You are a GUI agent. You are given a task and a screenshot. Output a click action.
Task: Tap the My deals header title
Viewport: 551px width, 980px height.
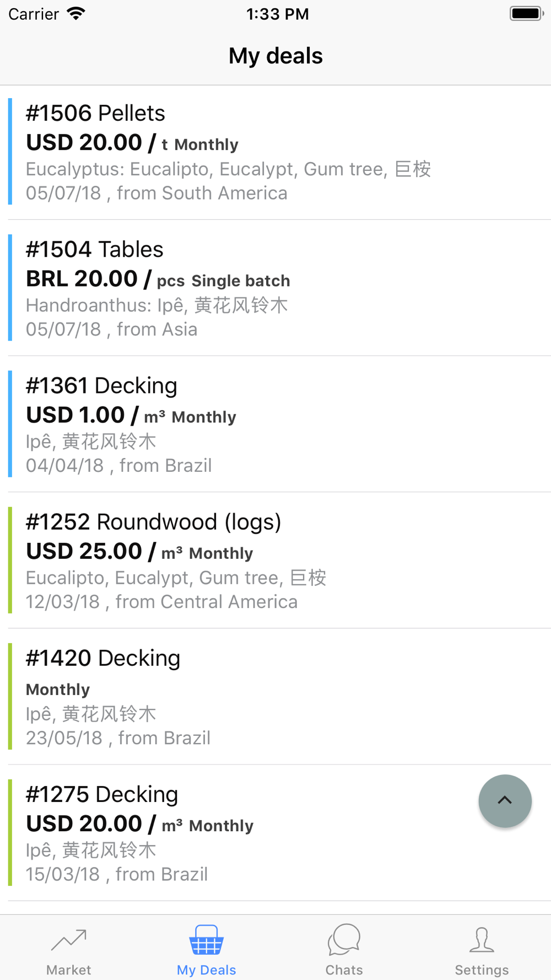275,56
